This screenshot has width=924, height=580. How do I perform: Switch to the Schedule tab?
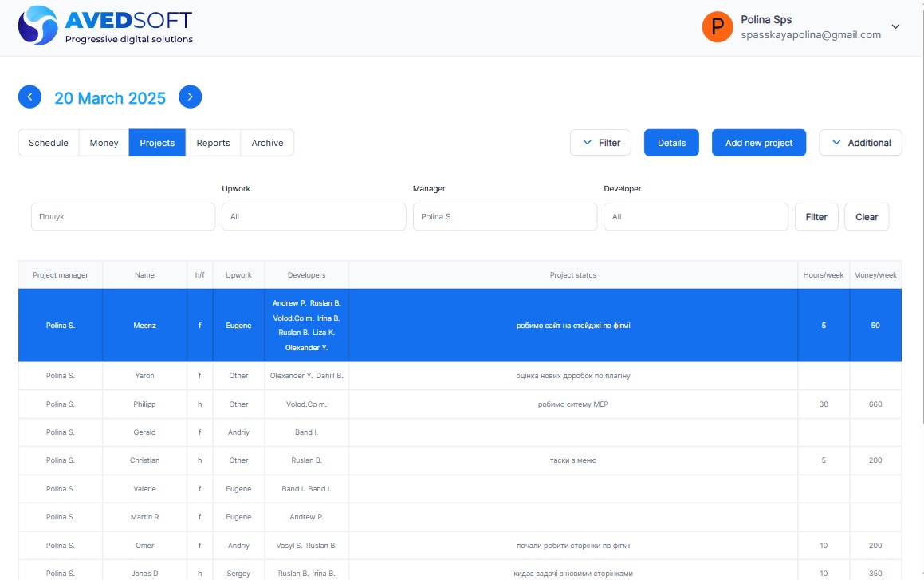point(49,143)
